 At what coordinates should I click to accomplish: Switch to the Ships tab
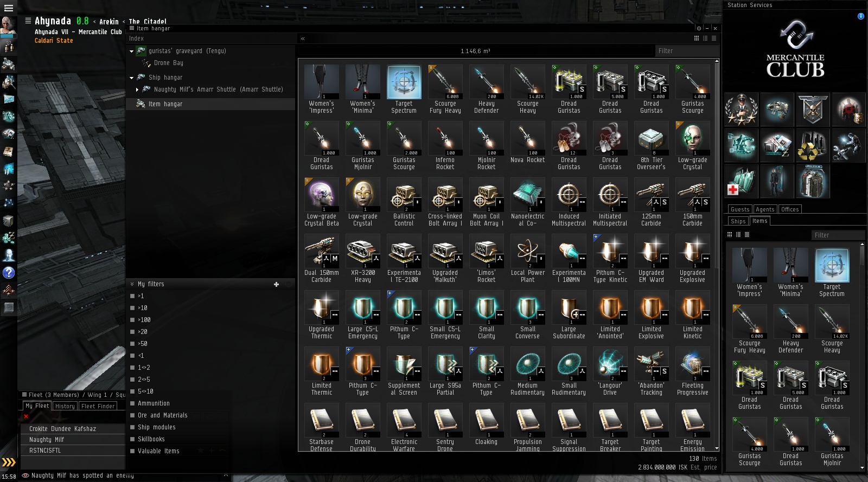click(x=738, y=221)
